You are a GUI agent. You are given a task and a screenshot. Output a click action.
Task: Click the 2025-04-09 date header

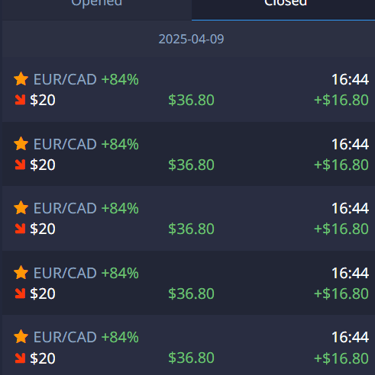click(191, 39)
